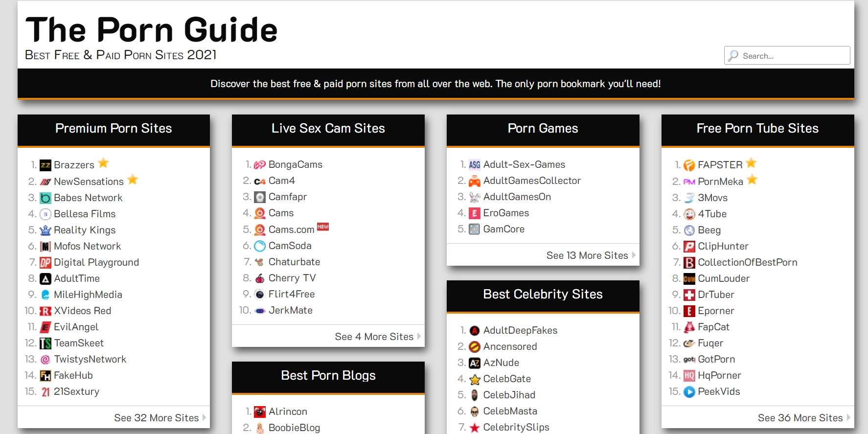The height and width of the screenshot is (434, 868).
Task: Click the FAPSTER favicon icon
Action: 689,165
